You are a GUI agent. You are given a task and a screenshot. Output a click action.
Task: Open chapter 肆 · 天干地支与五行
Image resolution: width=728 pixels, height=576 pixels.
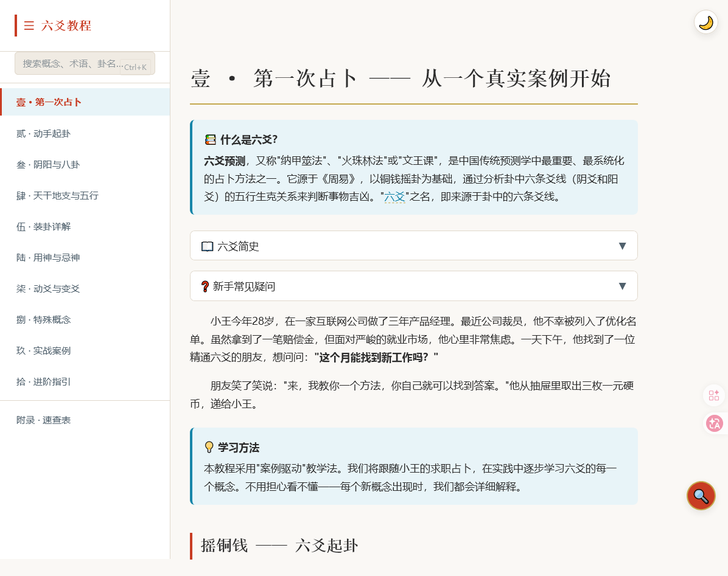(85, 196)
